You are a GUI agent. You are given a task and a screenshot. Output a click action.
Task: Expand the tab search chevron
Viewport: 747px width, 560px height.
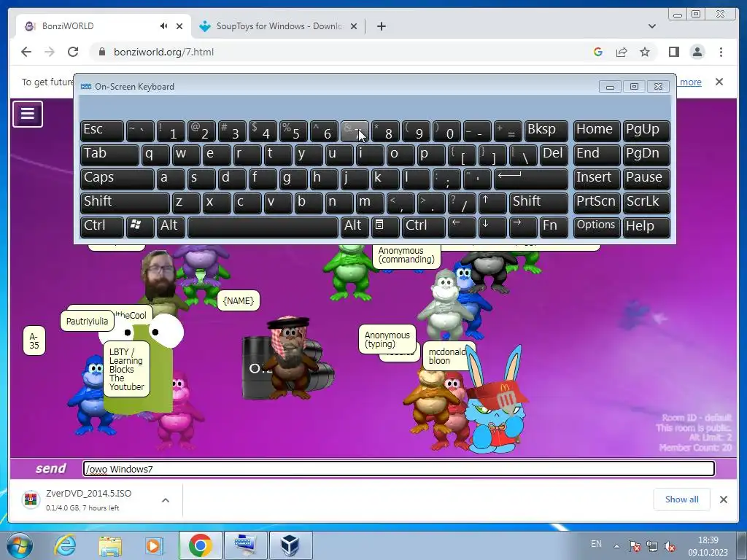click(651, 26)
